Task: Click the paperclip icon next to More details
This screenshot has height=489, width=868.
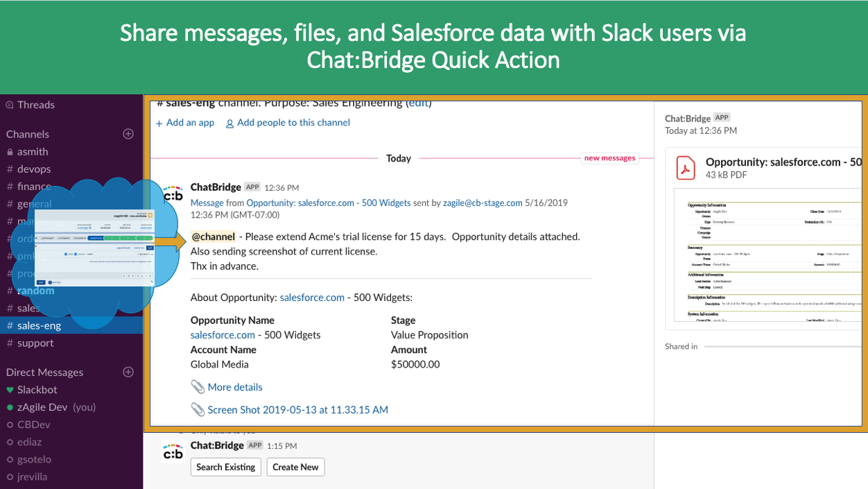Action: (198, 387)
